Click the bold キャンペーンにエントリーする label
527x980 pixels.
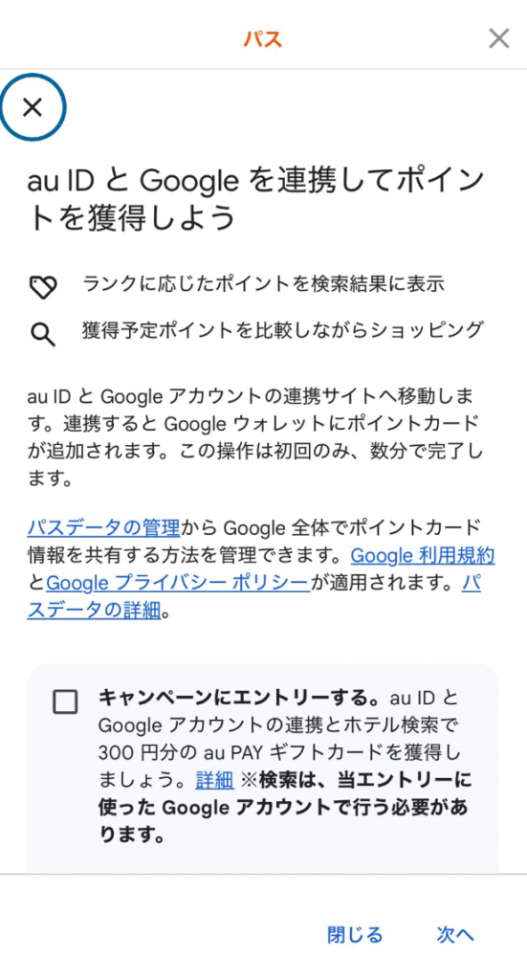[241, 697]
